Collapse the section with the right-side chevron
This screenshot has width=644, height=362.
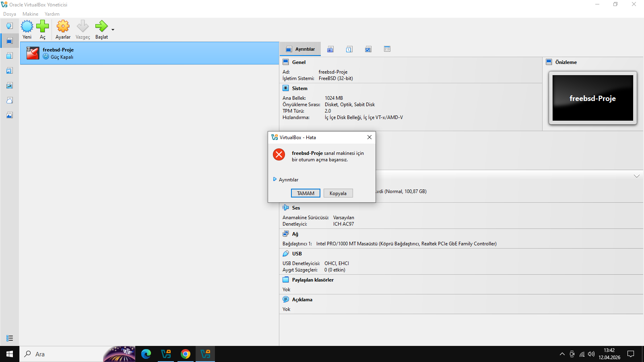point(637,176)
